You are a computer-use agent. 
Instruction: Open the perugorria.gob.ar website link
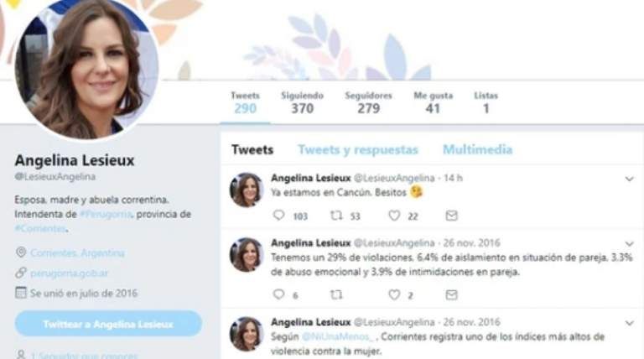click(69, 273)
